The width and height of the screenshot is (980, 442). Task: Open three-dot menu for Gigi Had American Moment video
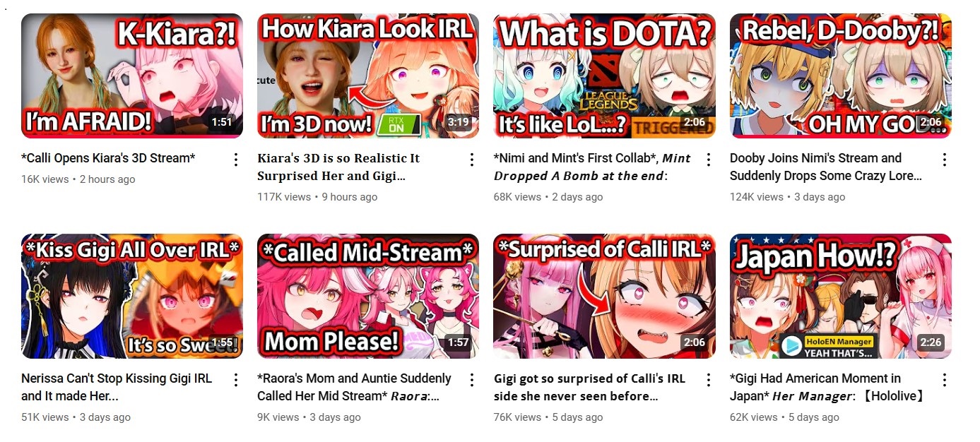tap(945, 380)
